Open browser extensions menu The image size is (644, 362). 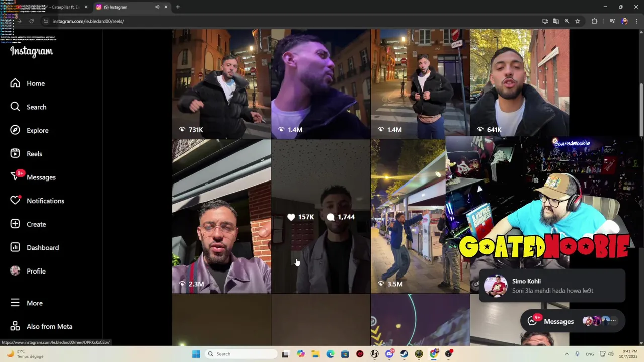tap(595, 21)
